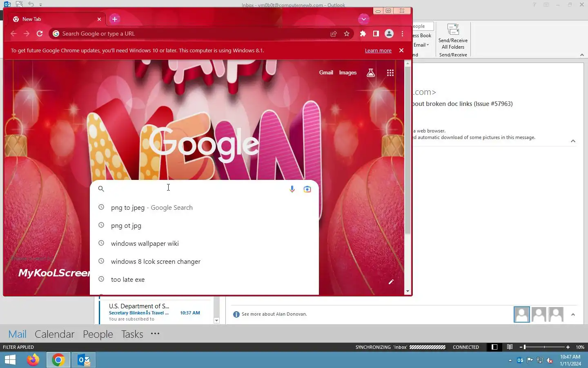Dismiss the Windows update warning bar
The image size is (588, 368).
click(x=401, y=50)
